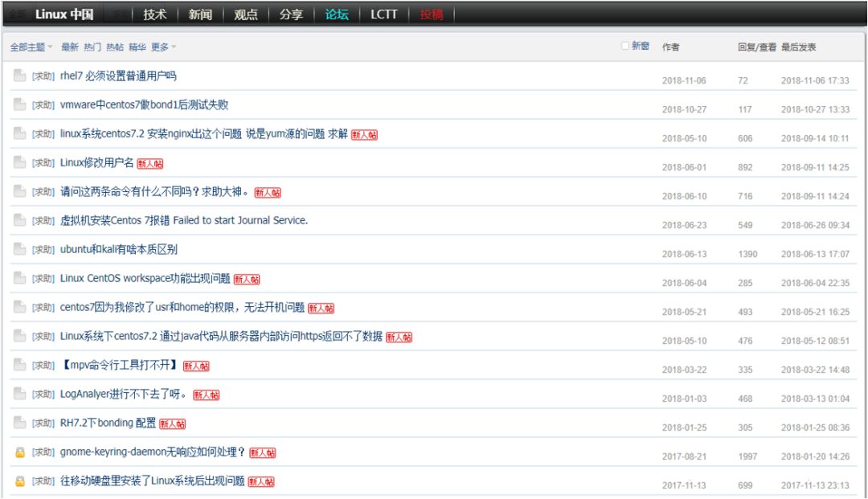The height and width of the screenshot is (499, 868).
Task: Open thread rhel7 必须设置普通用户吗
Action: tap(118, 76)
